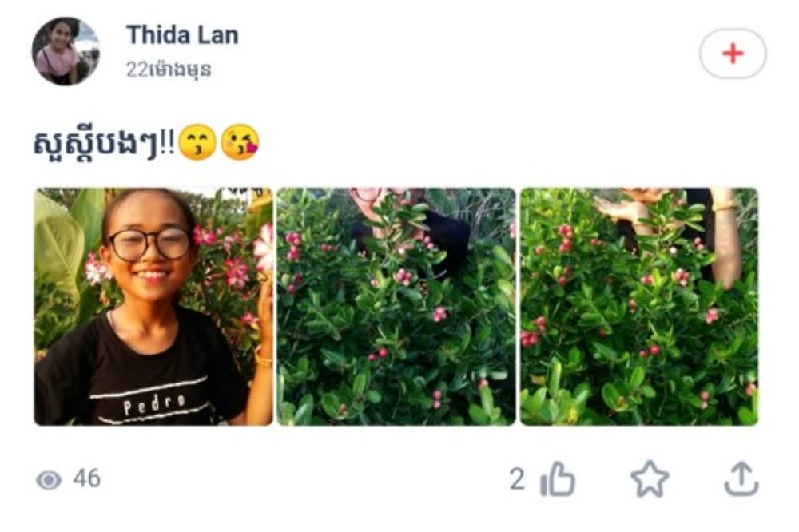Click the eye views icon
Screen dimensions: 799x532
pyautogui.click(x=49, y=479)
